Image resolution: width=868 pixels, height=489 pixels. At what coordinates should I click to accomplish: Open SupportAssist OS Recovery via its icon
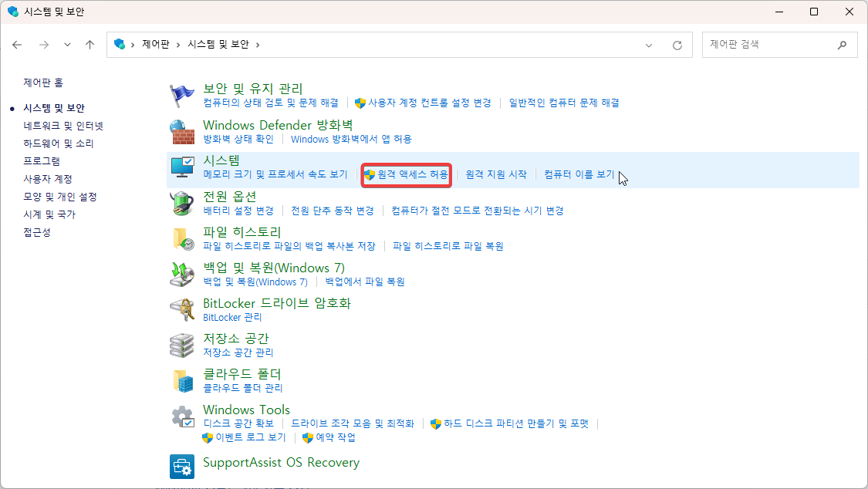[182, 466]
